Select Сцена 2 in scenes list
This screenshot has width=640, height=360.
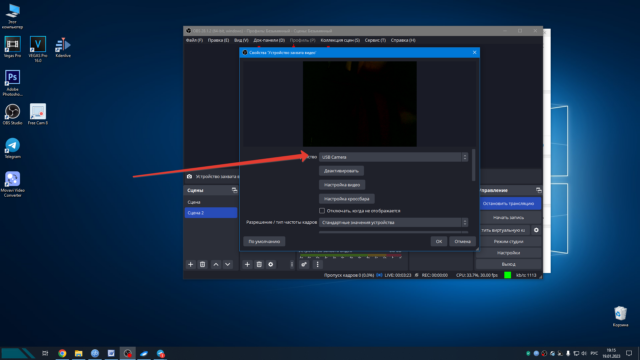click(x=211, y=213)
